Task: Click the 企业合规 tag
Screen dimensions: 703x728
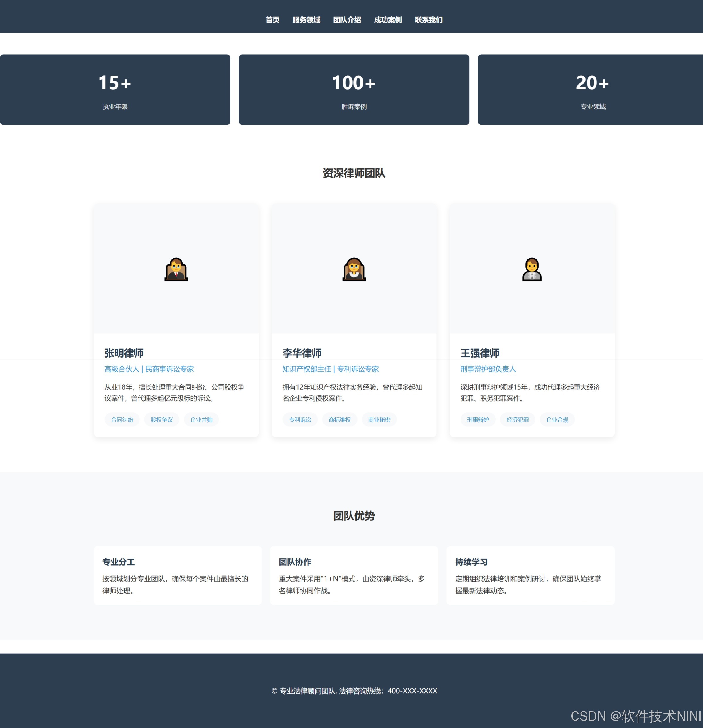Action: (557, 420)
